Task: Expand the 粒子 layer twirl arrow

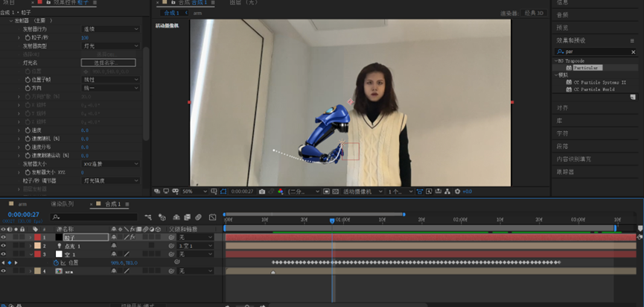Action: tap(31, 238)
